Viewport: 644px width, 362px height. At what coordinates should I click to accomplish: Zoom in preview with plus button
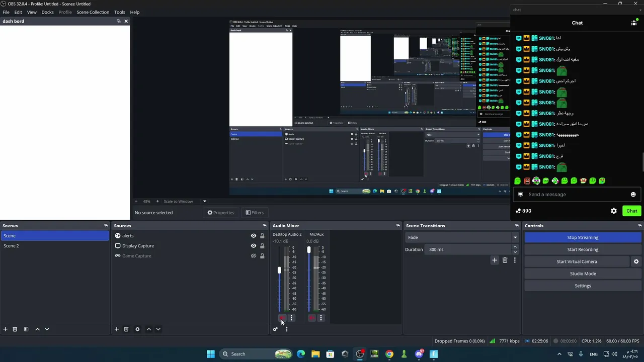point(157,201)
